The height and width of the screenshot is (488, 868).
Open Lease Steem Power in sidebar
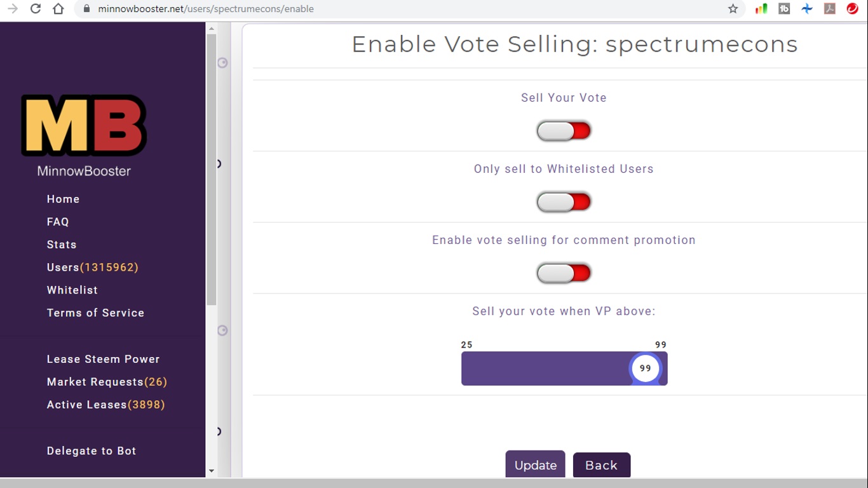pos(103,359)
